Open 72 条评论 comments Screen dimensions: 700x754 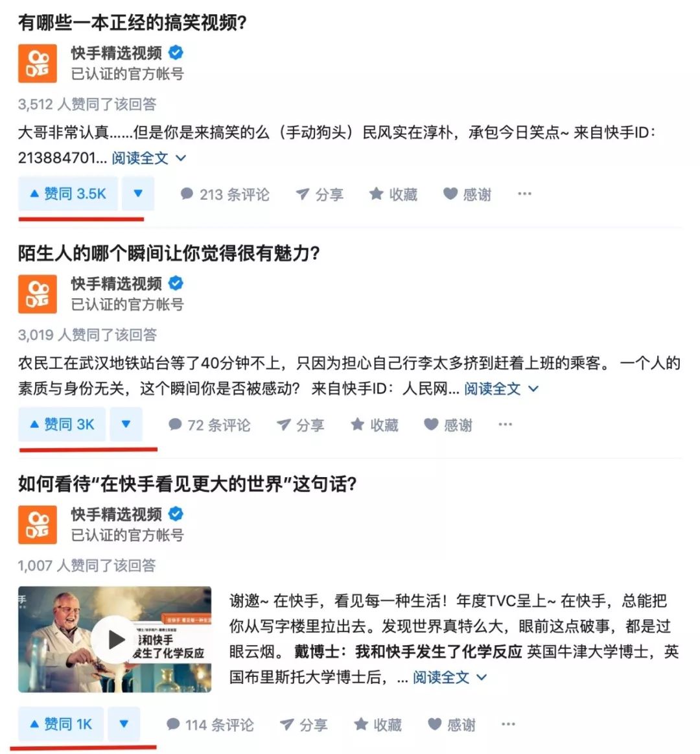[x=209, y=425]
